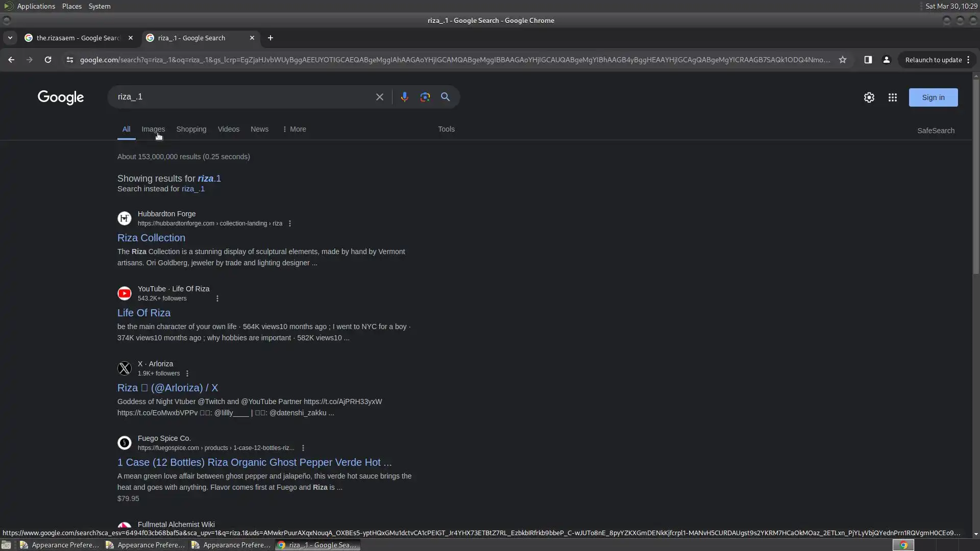The image size is (980, 551).
Task: Click into the Google search text field
Action: click(x=240, y=97)
